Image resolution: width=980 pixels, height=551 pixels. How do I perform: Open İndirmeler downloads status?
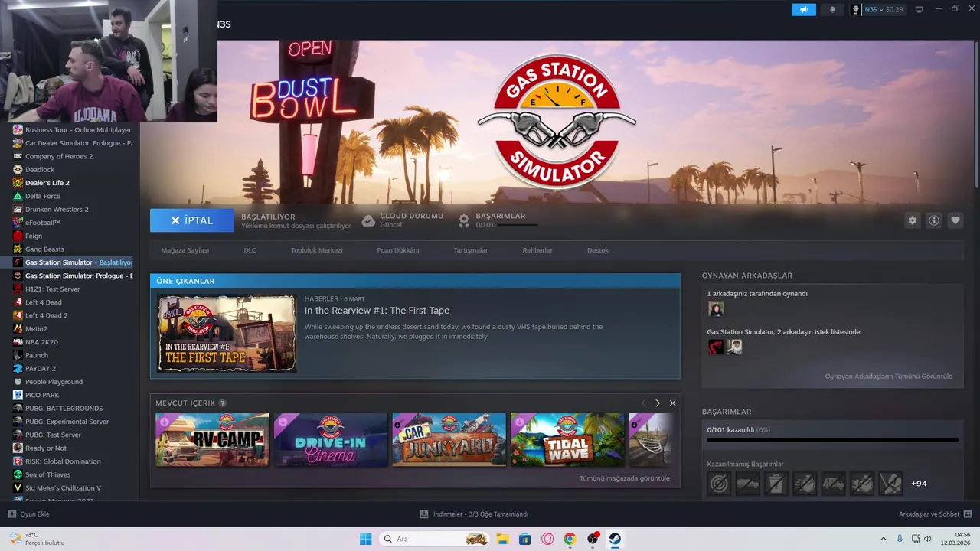[474, 514]
